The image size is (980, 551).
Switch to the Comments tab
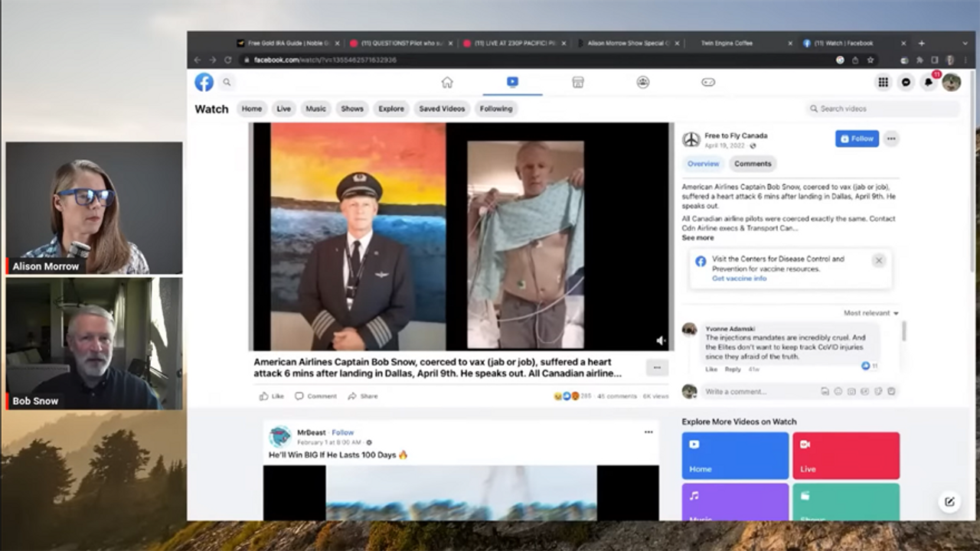[753, 164]
